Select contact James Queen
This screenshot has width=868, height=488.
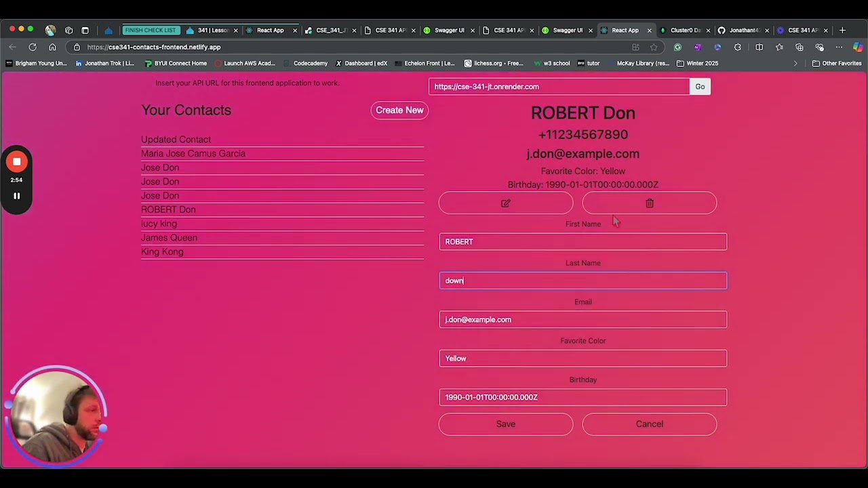coord(282,238)
